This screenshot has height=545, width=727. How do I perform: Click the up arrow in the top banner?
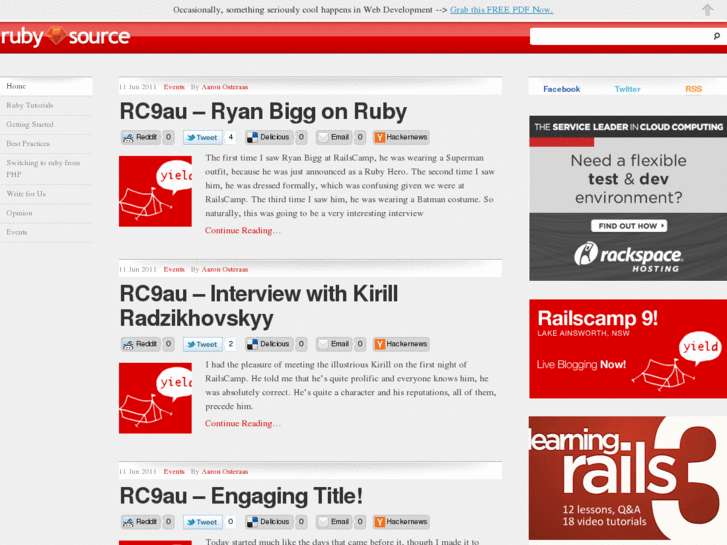(x=707, y=10)
